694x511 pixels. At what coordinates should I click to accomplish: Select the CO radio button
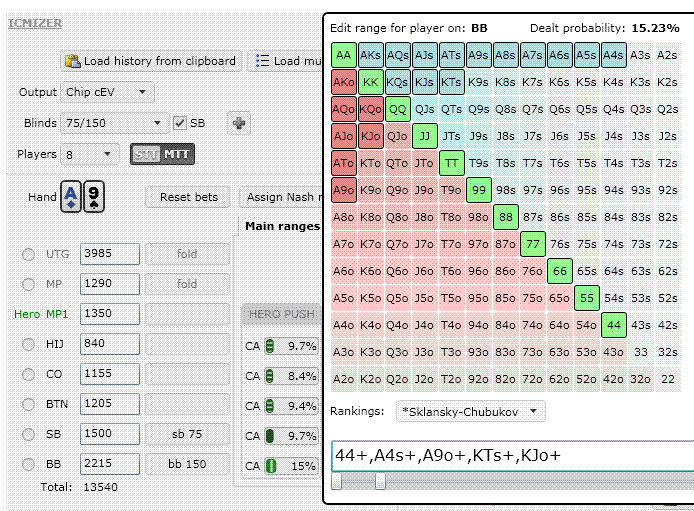28,374
